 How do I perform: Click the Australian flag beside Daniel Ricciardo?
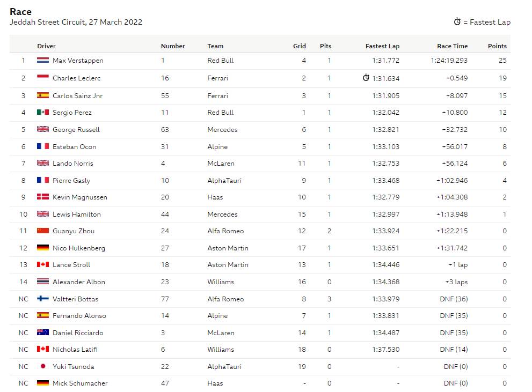click(43, 332)
